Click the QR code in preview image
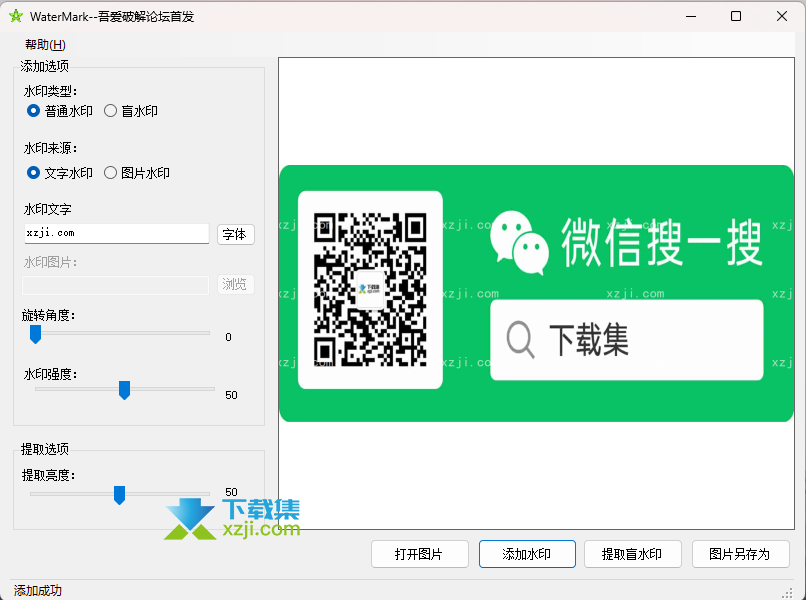 point(370,289)
